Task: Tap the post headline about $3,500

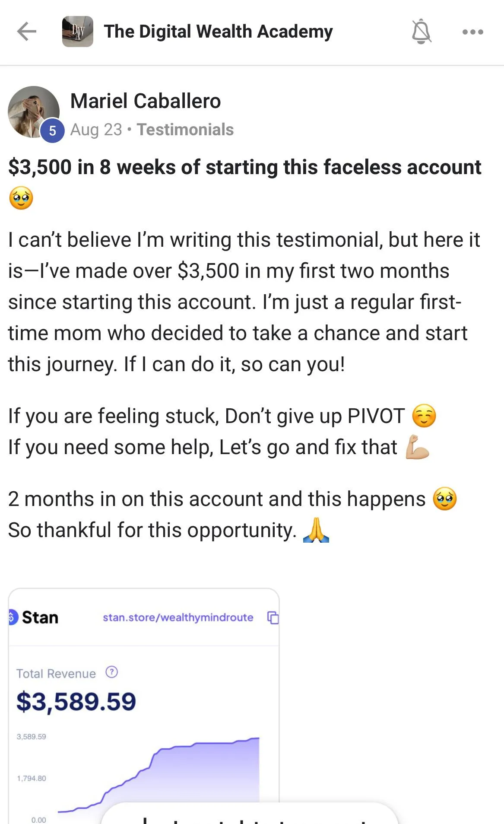Action: pyautogui.click(x=244, y=167)
